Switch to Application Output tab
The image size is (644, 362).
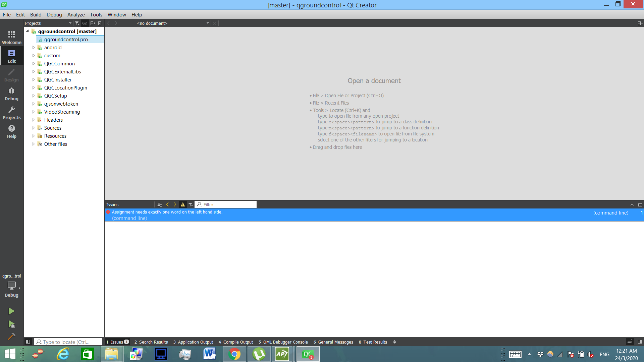pos(193,342)
